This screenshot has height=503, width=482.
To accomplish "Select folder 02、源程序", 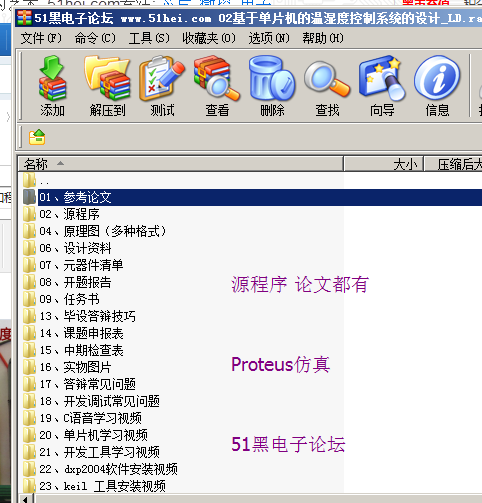I will coord(61,214).
